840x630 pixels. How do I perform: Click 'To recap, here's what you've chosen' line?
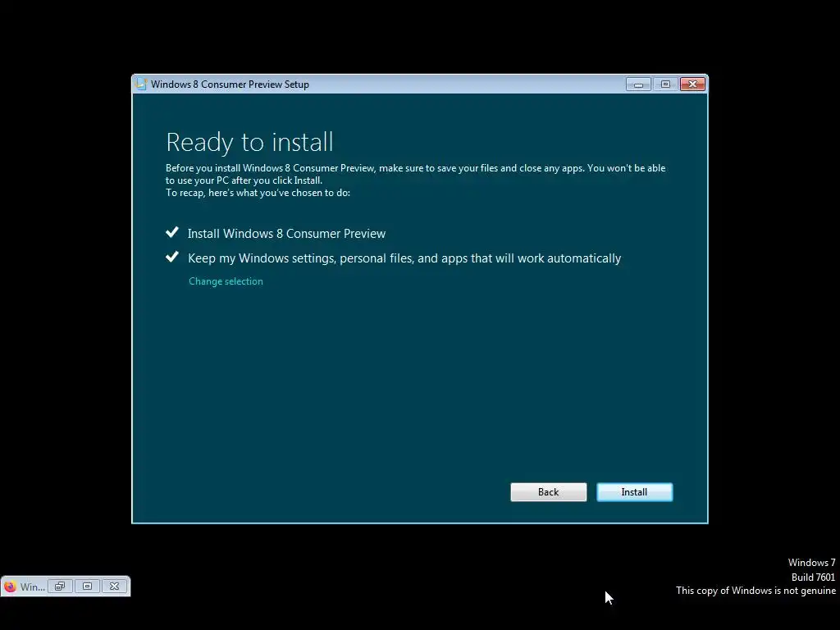[x=258, y=193]
